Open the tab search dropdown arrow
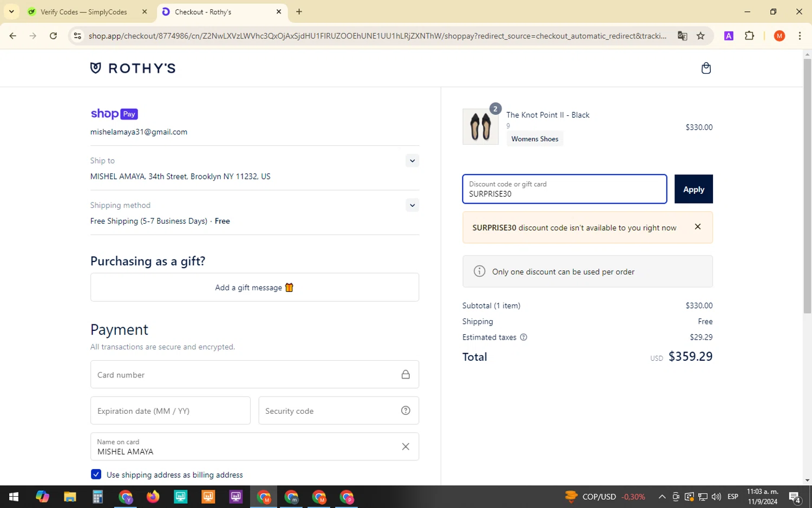Viewport: 812px width, 508px height. coord(11,11)
